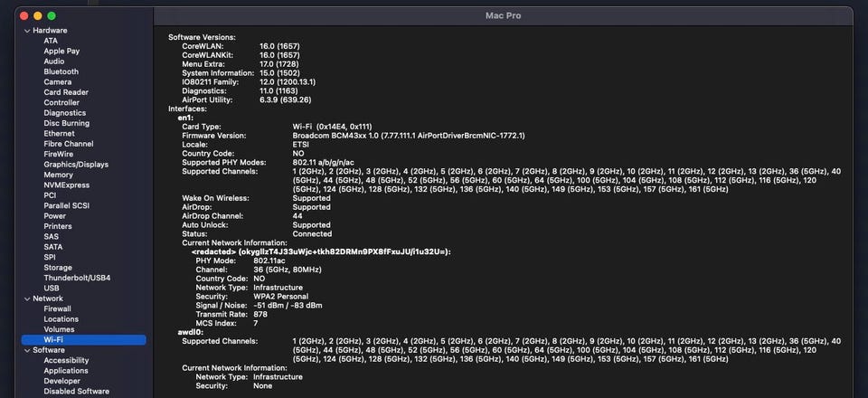Select Memory in the sidebar
The width and height of the screenshot is (868, 398).
[x=58, y=175]
